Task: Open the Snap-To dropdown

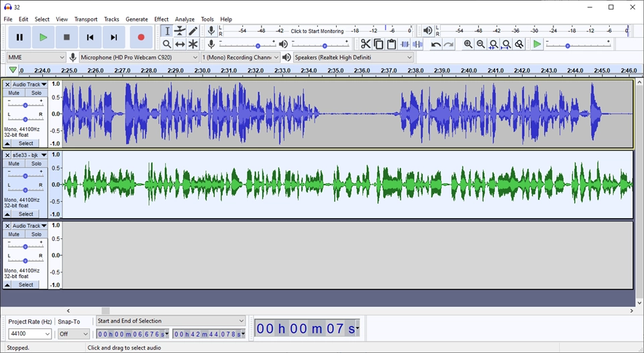Action: tap(73, 334)
